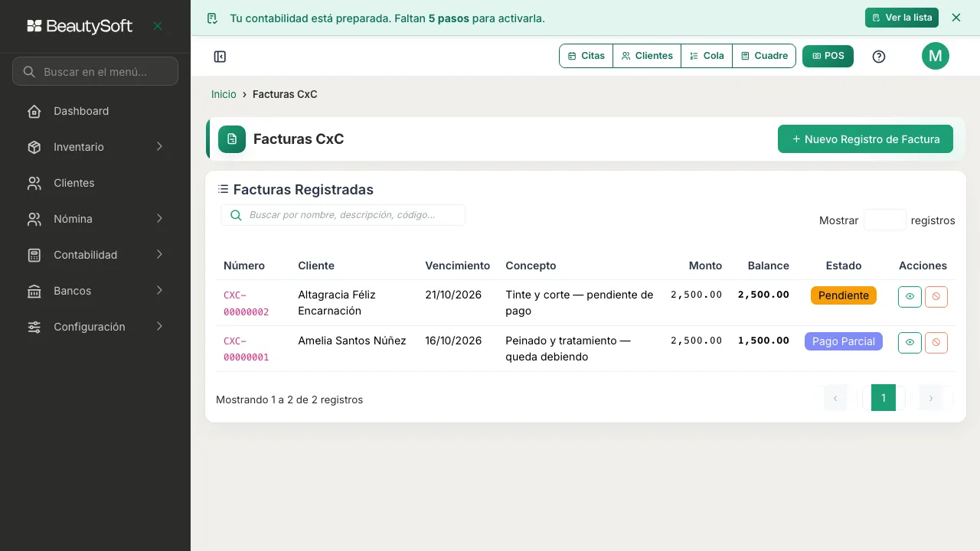Open help question mark icon

pyautogui.click(x=879, y=56)
